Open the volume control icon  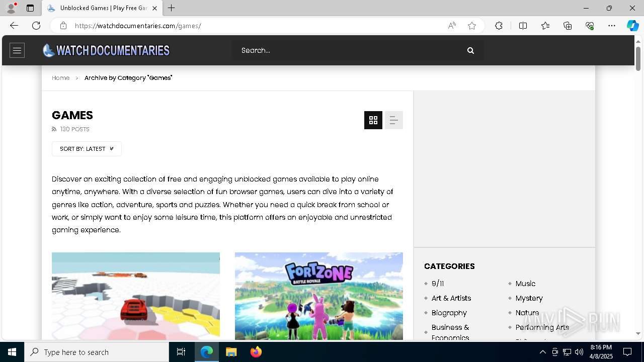point(579,352)
